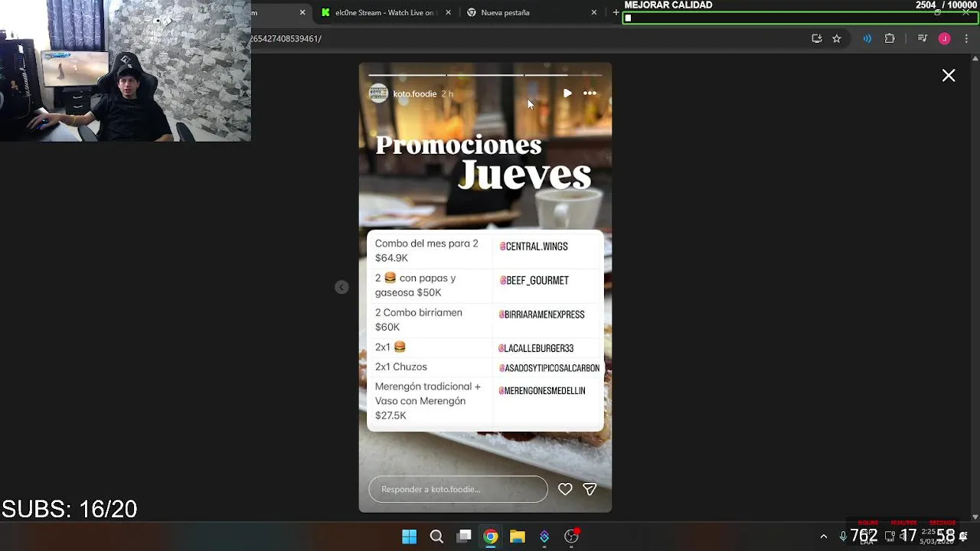Screen dimensions: 980x551
Task: Open the koto.foodie username link
Action: [x=414, y=94]
